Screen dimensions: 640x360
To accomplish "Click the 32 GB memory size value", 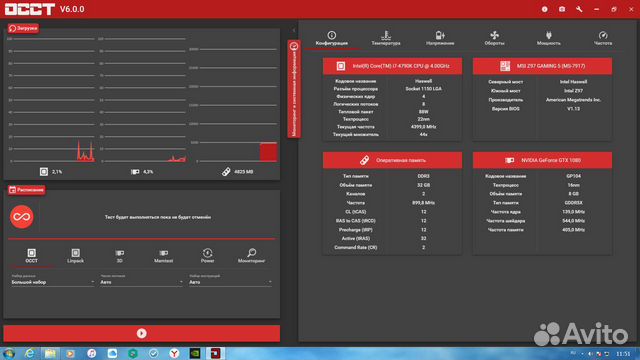I will coord(423,185).
